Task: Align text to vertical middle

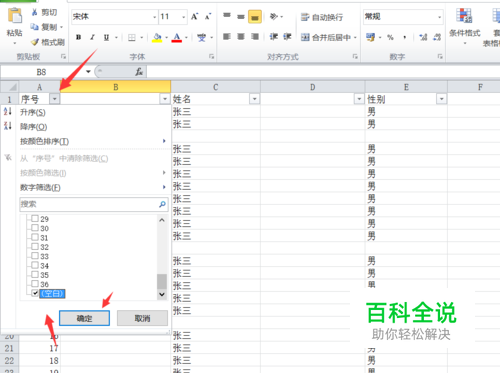Action: click(x=241, y=16)
